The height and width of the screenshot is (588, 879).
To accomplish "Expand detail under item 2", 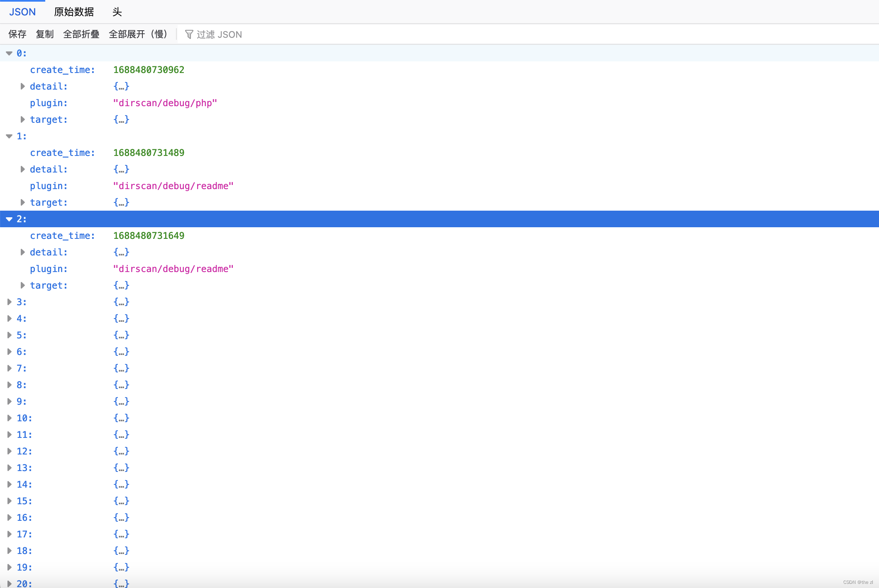I will pos(23,252).
